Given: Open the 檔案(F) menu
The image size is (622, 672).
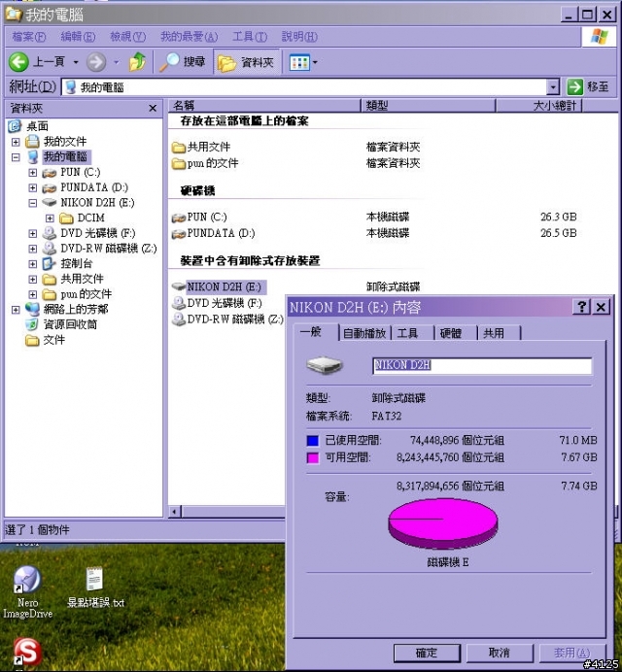Looking at the screenshot, I should click(29, 37).
